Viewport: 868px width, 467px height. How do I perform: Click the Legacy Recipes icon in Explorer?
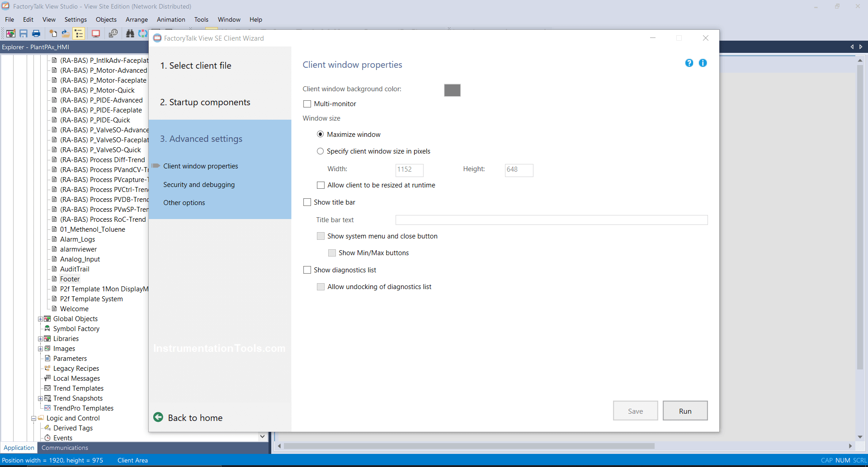pos(47,368)
